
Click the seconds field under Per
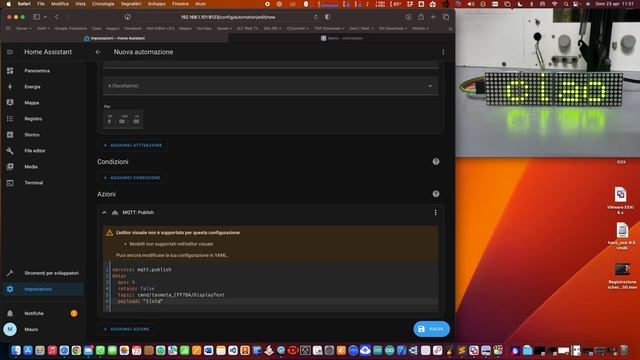pyautogui.click(x=136, y=120)
